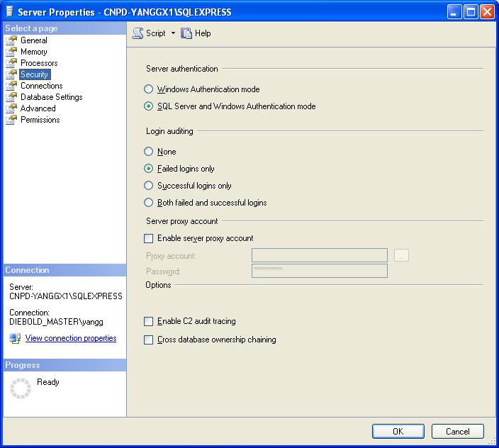
Task: Click the Connections page icon
Action: coord(11,86)
